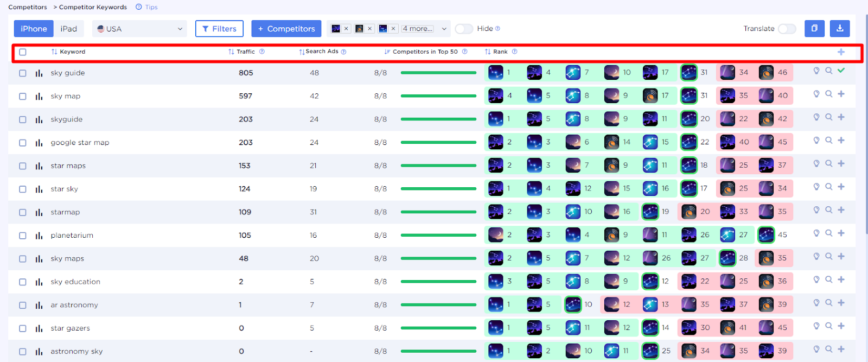Click lightbulb icon in google star map row
The image size is (868, 362).
[x=816, y=140]
